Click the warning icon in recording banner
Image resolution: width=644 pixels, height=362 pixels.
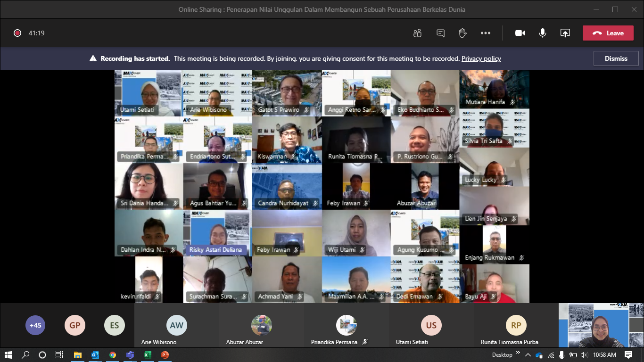click(93, 59)
